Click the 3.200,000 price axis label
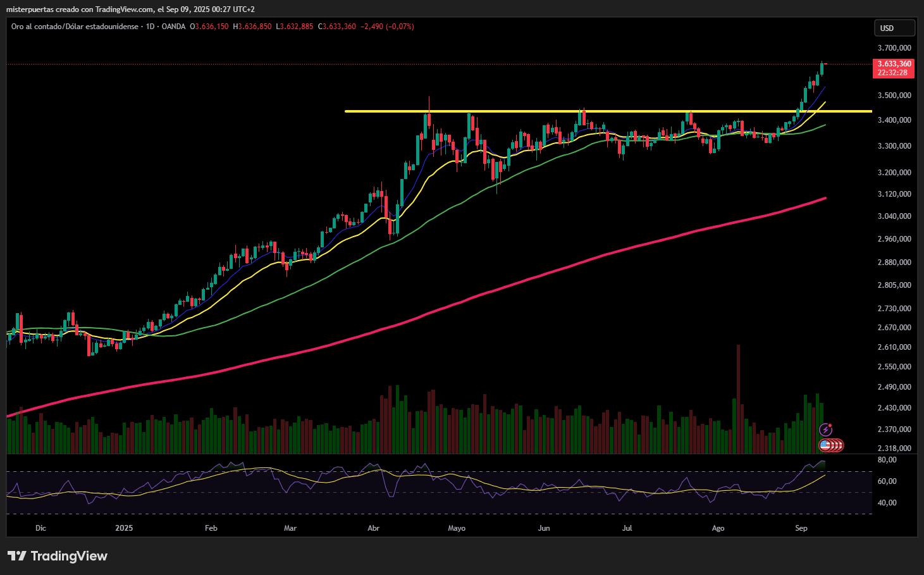 [894, 173]
